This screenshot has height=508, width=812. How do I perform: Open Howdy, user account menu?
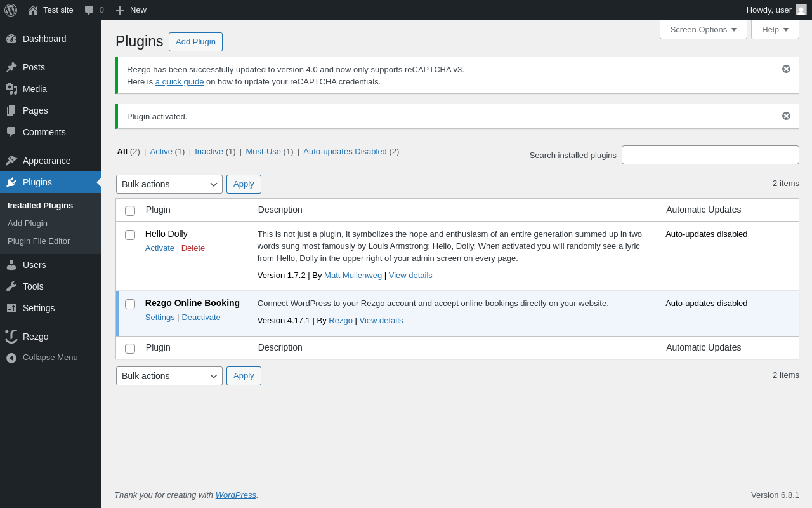tap(776, 10)
